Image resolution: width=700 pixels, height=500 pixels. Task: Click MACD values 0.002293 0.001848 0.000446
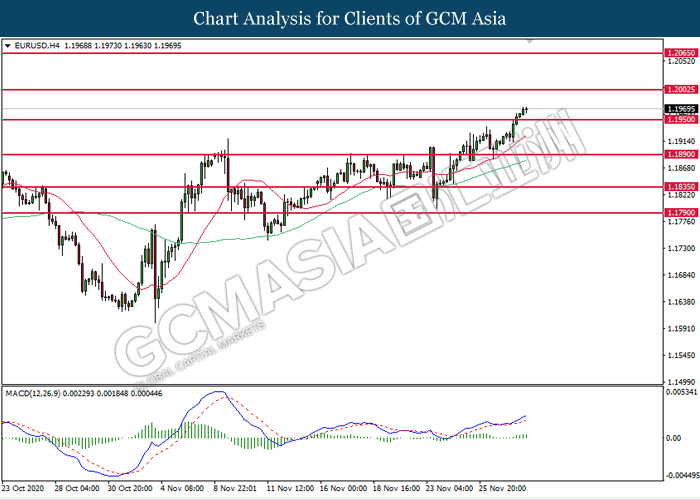(x=112, y=393)
